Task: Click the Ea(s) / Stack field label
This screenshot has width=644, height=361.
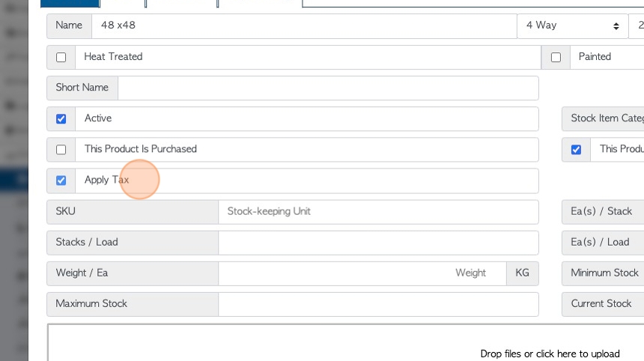Action: tap(601, 211)
